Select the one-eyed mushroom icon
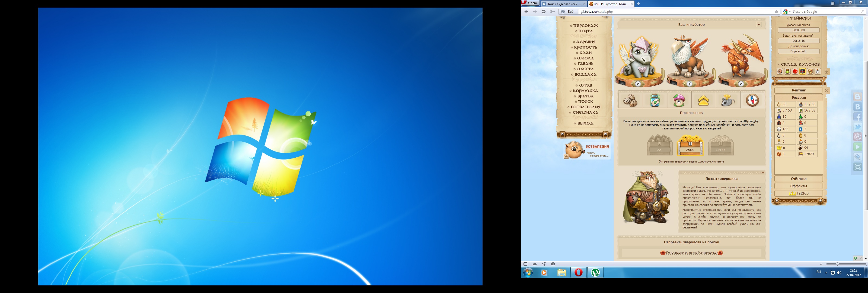 (679, 100)
